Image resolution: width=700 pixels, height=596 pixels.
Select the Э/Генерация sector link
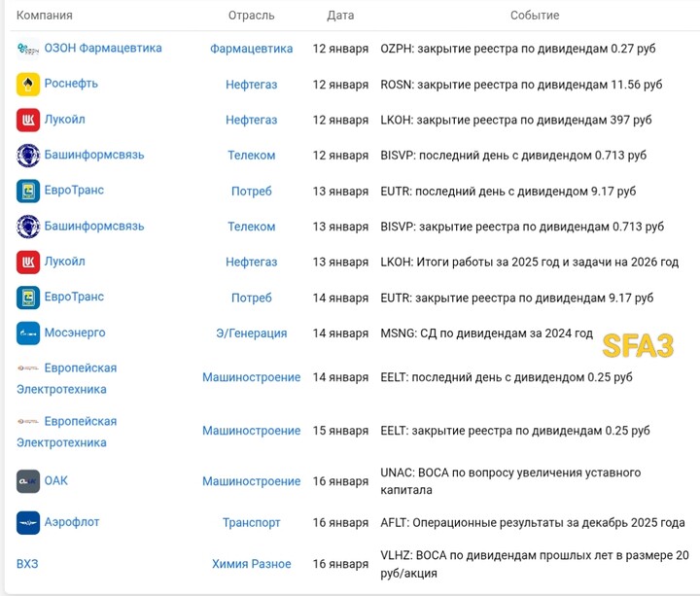251,333
